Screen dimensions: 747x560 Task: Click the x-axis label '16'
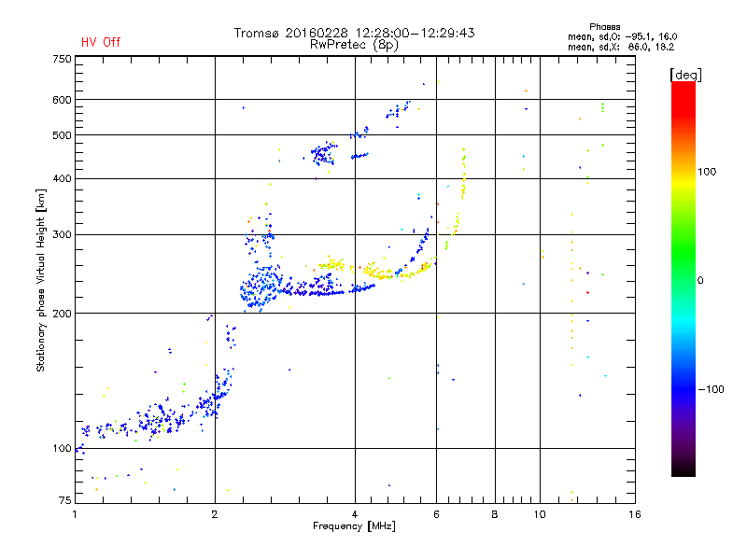(x=635, y=514)
